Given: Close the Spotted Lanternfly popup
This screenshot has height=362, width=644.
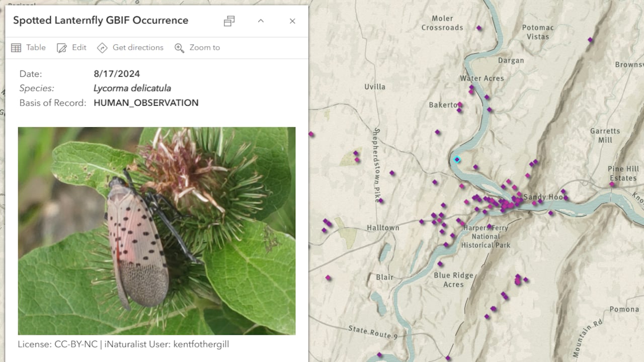Looking at the screenshot, I should tap(292, 21).
